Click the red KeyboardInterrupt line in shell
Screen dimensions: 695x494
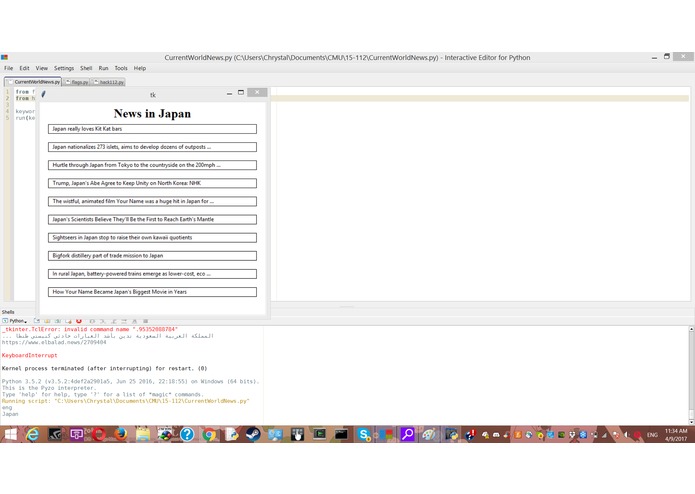coord(30,355)
